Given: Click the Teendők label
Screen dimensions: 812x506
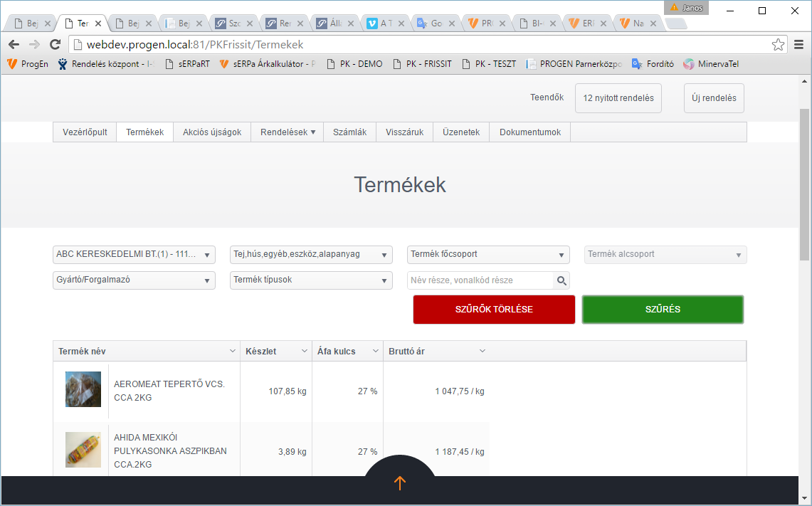Looking at the screenshot, I should [x=547, y=97].
